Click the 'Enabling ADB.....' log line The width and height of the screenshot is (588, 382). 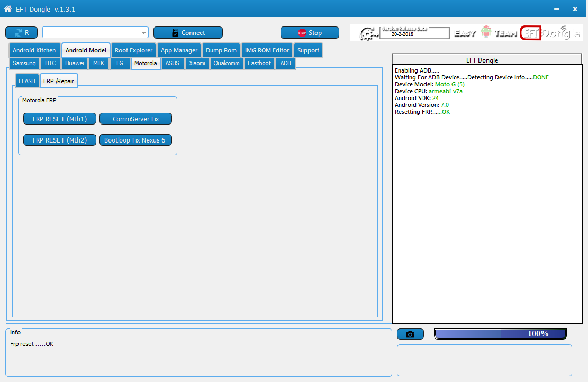coord(417,70)
